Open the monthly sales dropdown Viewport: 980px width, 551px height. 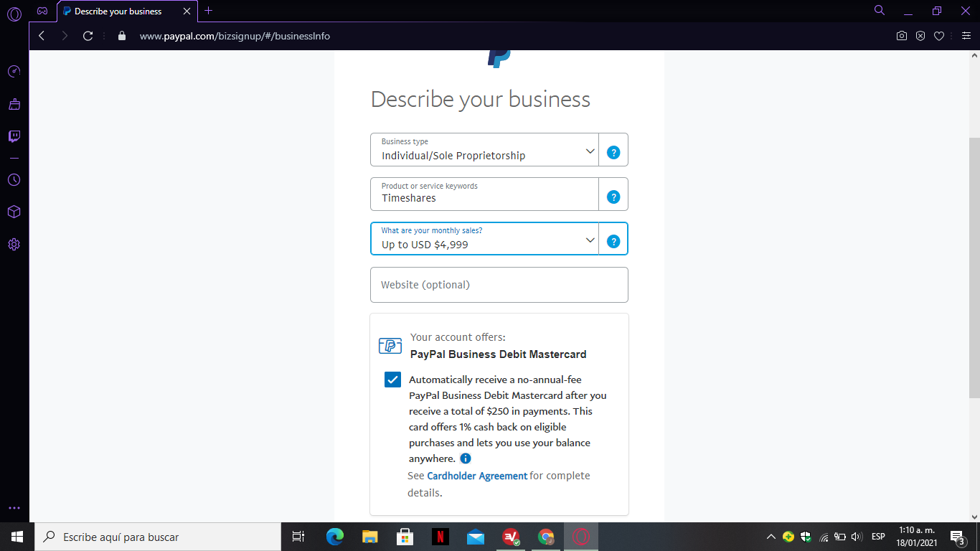coord(485,239)
